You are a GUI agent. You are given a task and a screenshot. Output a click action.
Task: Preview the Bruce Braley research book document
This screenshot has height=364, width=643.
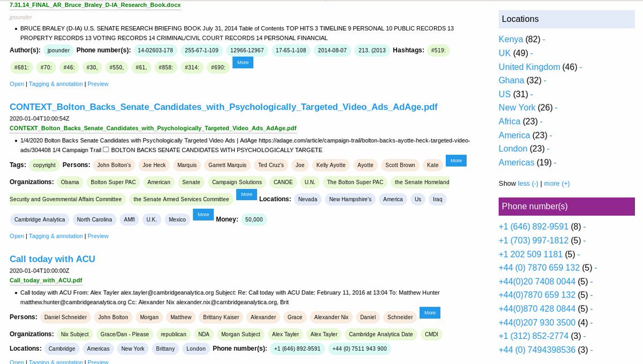(x=98, y=84)
